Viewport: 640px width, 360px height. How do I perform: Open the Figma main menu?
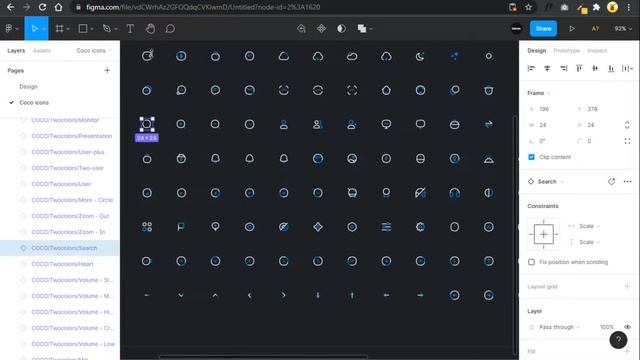[x=9, y=29]
